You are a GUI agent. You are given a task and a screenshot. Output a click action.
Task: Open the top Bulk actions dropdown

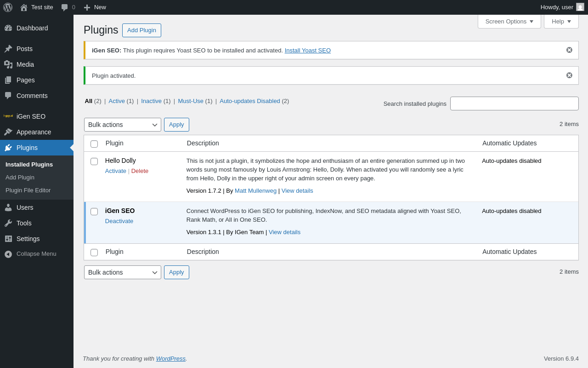122,125
